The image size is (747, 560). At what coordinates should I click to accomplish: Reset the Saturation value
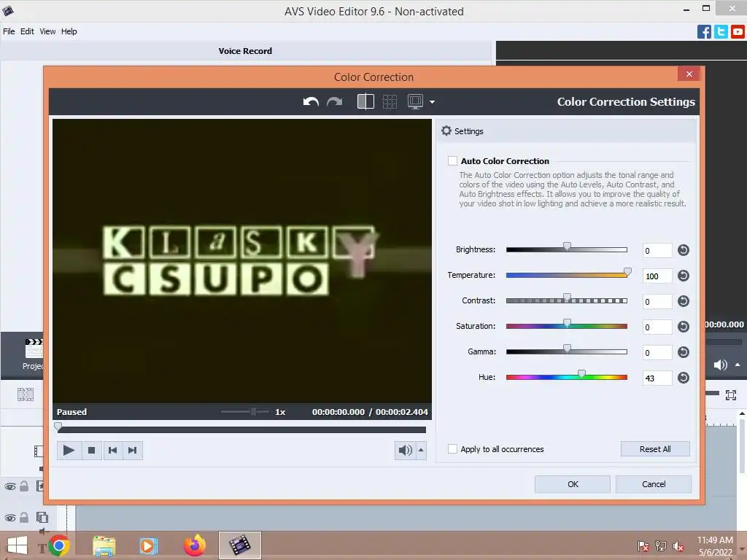point(683,327)
